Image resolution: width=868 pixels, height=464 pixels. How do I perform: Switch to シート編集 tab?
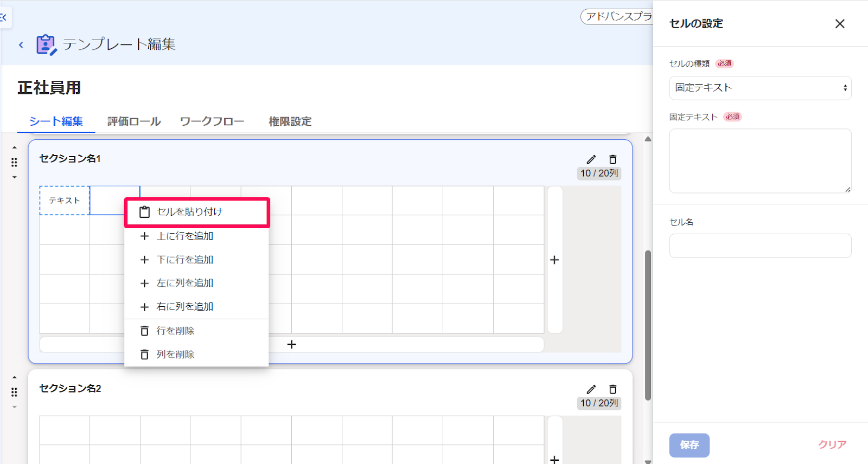[56, 121]
